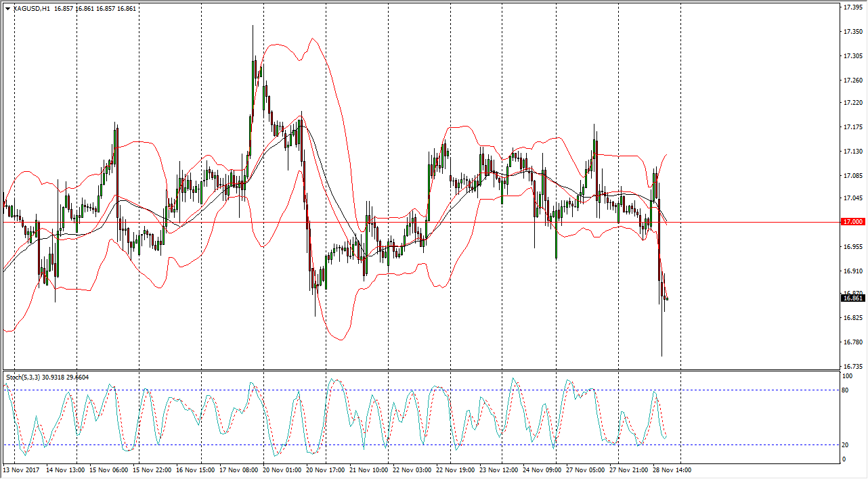
Task: Click the 16.780 price scale value
Action: (852, 342)
